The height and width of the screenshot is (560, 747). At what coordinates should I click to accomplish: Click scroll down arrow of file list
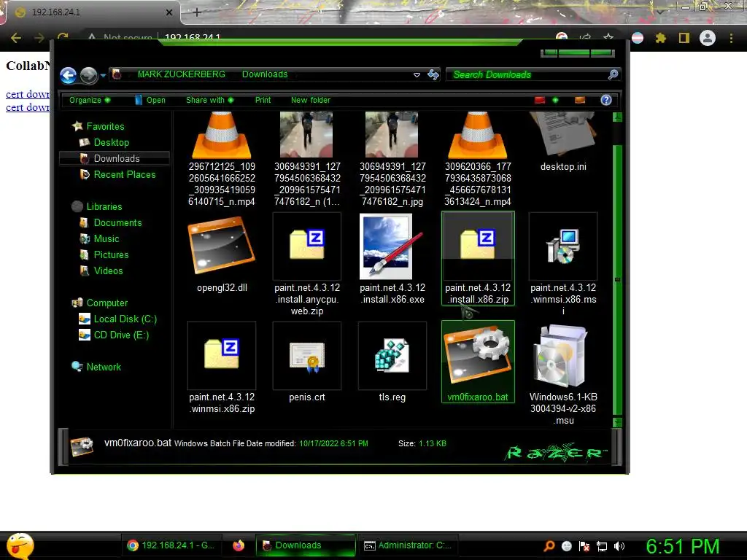[617, 422]
